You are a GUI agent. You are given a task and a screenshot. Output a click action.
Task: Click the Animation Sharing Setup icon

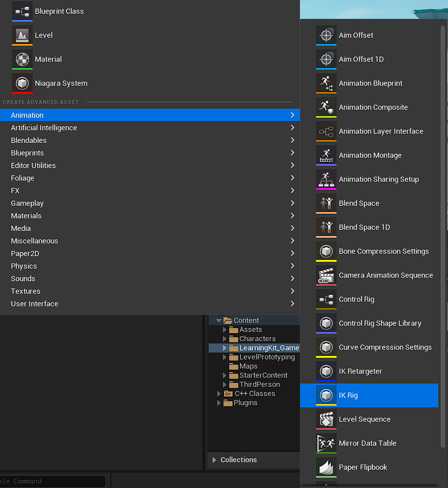tap(326, 179)
